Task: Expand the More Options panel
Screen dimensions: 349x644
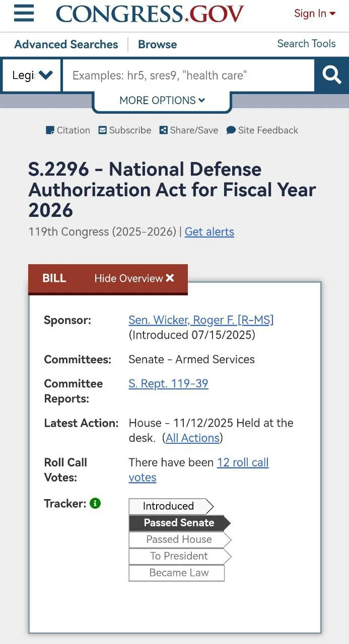Action: 162,100
